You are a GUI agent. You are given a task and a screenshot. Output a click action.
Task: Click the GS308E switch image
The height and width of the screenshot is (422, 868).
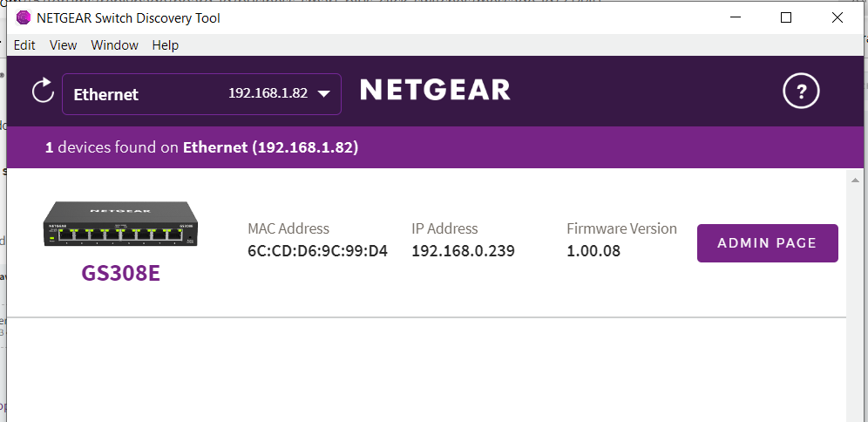click(x=121, y=224)
